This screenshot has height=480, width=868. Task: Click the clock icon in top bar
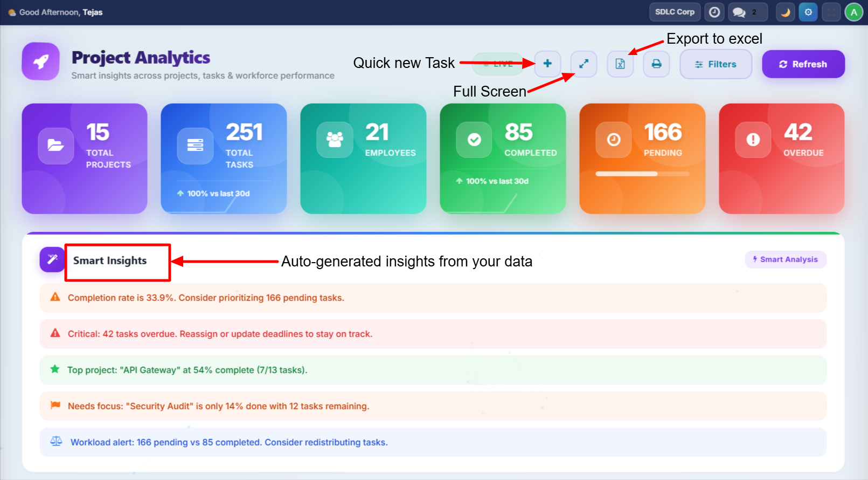click(x=714, y=12)
